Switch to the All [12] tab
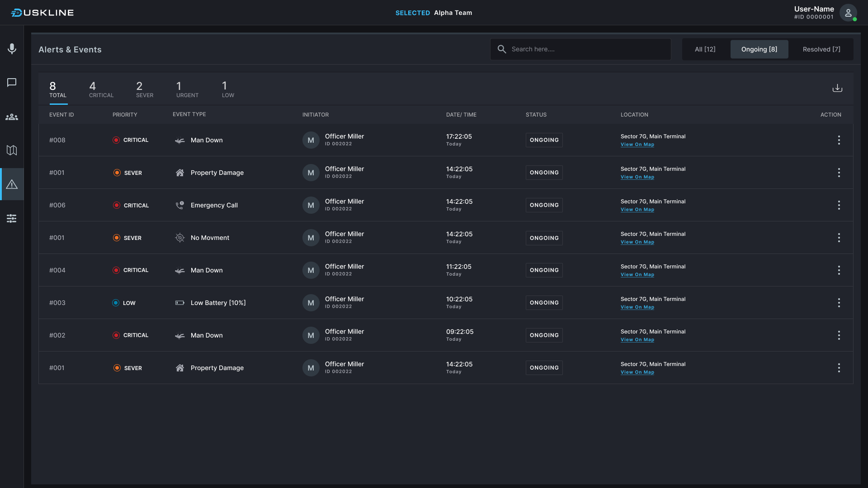Image resolution: width=868 pixels, height=488 pixels. tap(705, 49)
